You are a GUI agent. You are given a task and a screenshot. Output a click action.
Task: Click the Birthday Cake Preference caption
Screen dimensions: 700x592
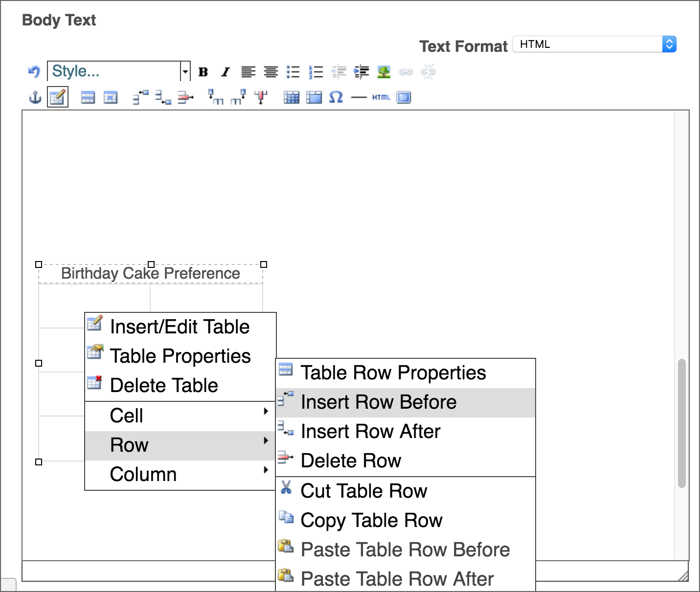tap(151, 273)
